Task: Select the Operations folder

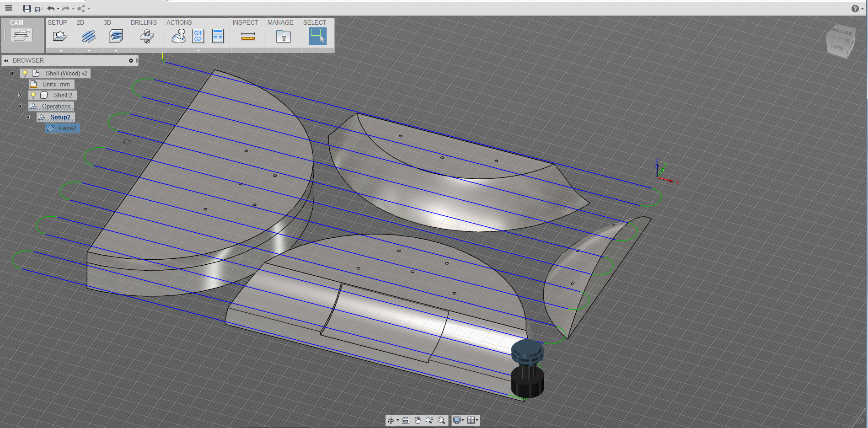Action: 56,106
